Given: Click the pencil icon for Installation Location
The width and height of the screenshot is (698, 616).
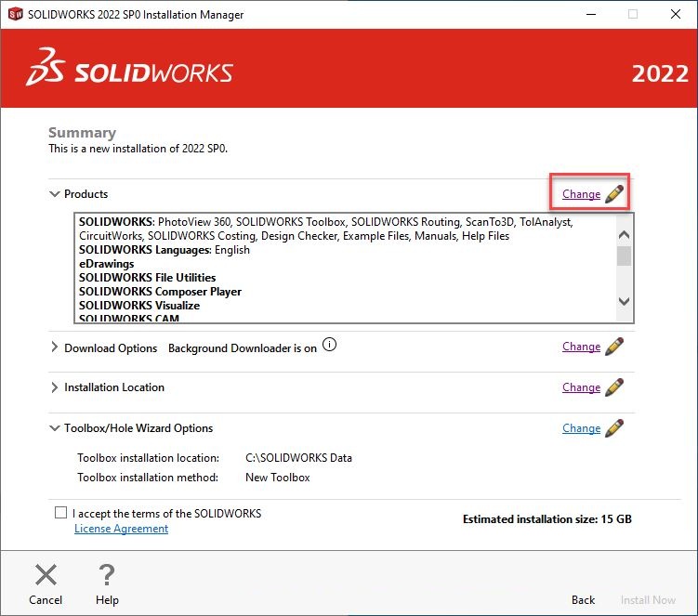Looking at the screenshot, I should pos(614,387).
